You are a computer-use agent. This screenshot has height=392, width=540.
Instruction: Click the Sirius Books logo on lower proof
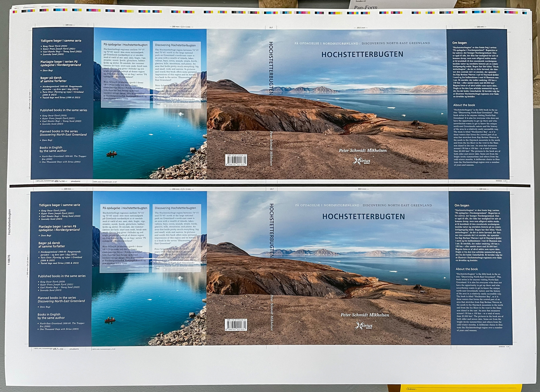pos(364,325)
